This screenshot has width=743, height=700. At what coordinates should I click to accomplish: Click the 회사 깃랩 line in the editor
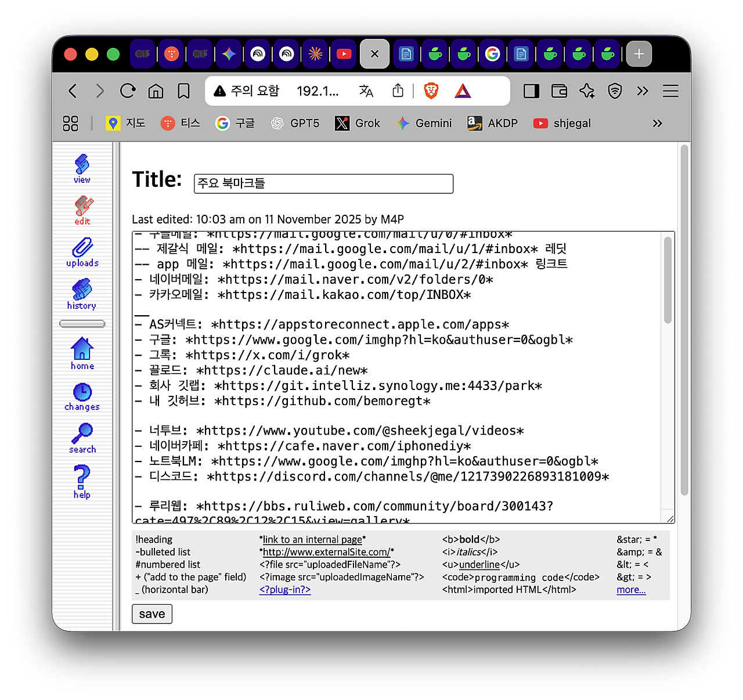338,385
